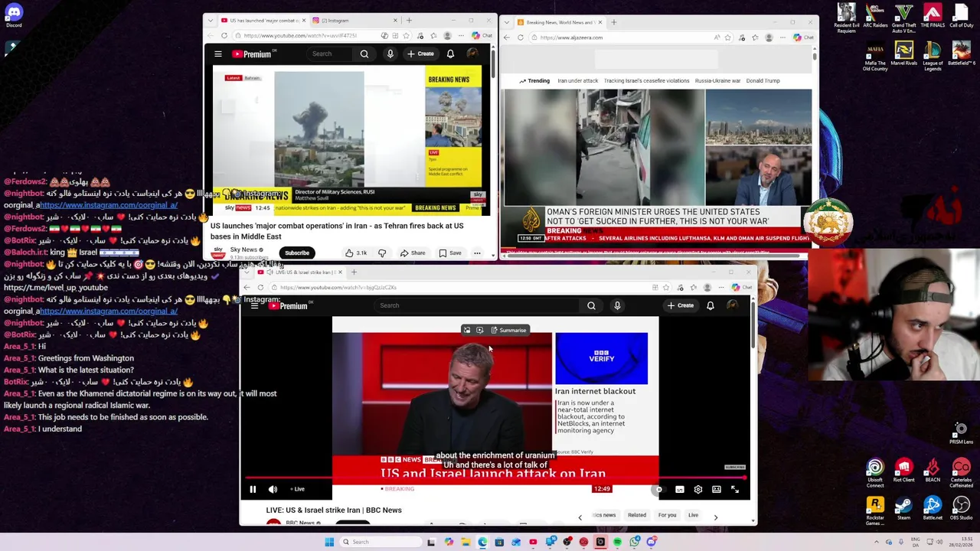980x551 pixels.
Task: Open the Battle.net desktop shortcut
Action: pyautogui.click(x=933, y=509)
